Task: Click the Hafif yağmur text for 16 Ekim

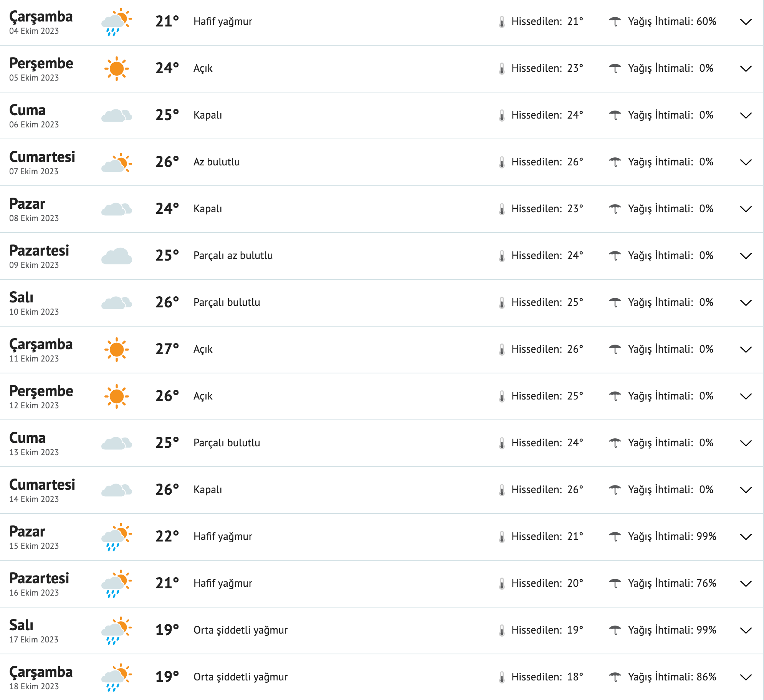Action: (x=223, y=583)
